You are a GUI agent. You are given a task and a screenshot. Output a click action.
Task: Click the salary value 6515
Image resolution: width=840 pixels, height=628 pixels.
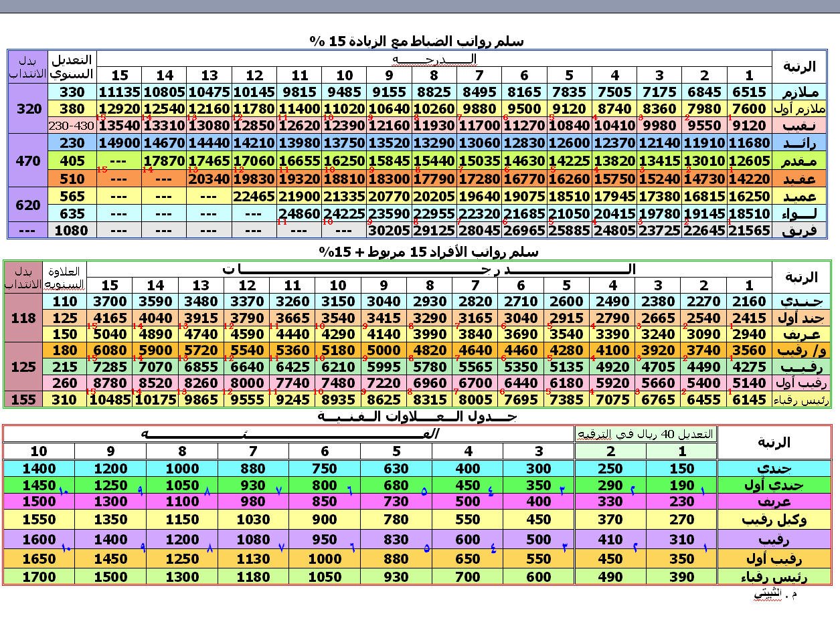[x=749, y=92]
